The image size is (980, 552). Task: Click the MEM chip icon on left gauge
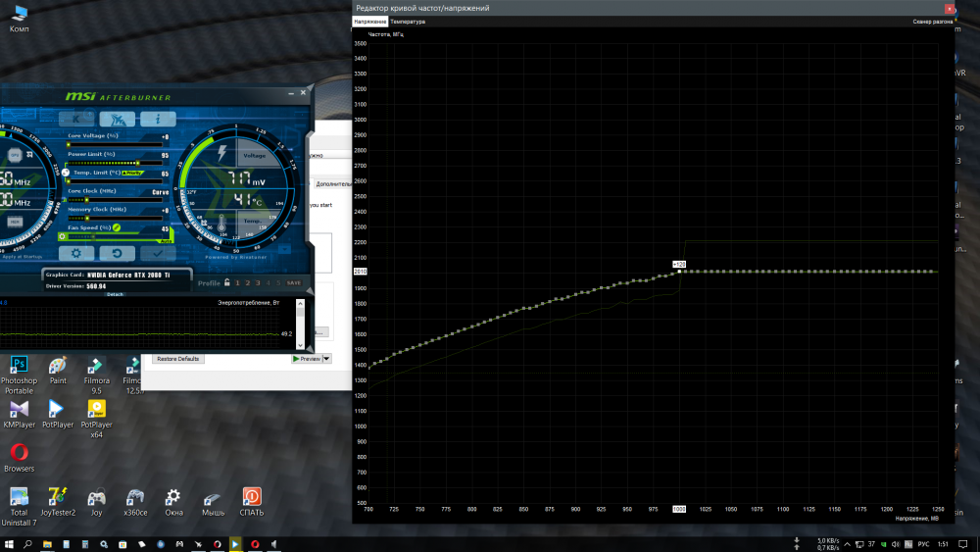coord(15,222)
